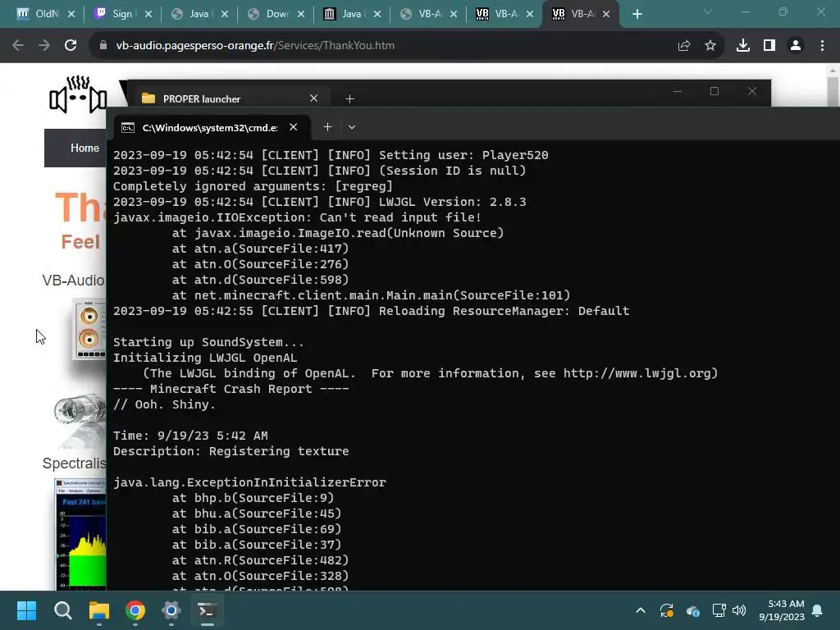
Task: Click the 'Minecraft Crash Report' line
Action: 231,389
